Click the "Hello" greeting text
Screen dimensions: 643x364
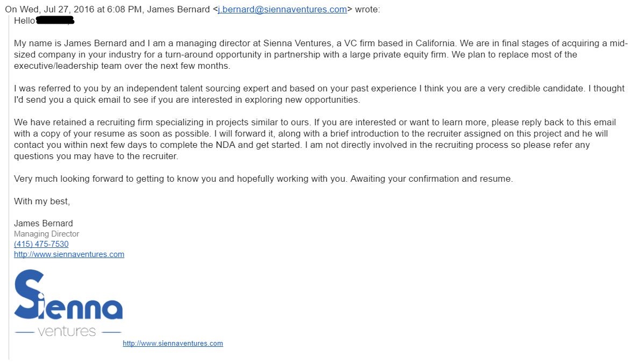coord(24,21)
